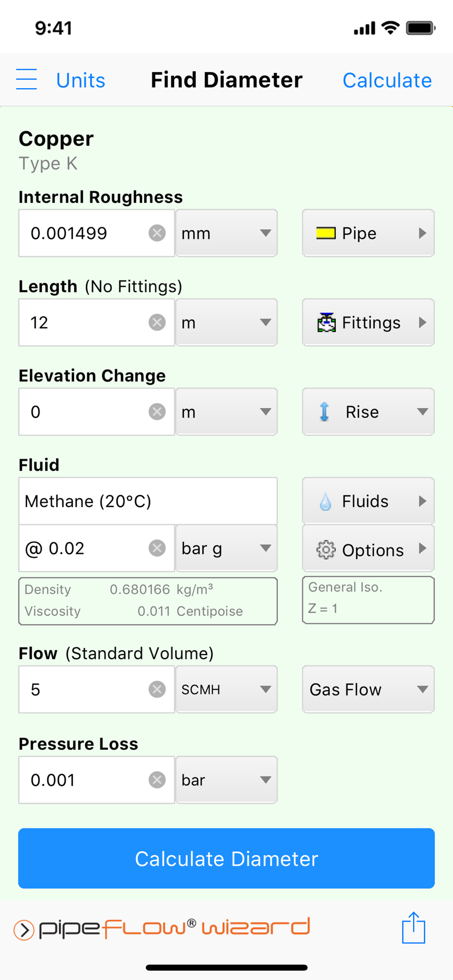The image size is (453, 980).
Task: Open the Units menu
Action: [81, 80]
